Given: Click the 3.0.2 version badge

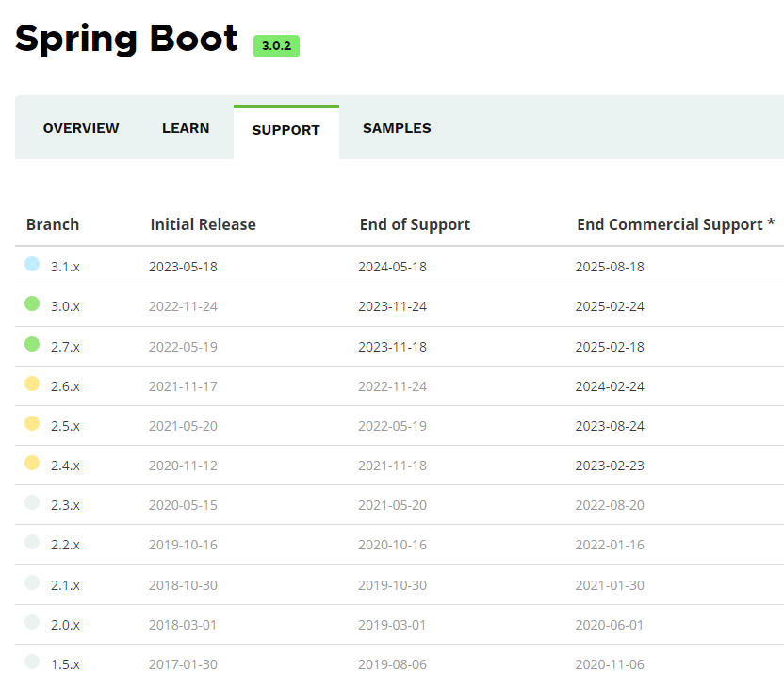Looking at the screenshot, I should pyautogui.click(x=276, y=46).
